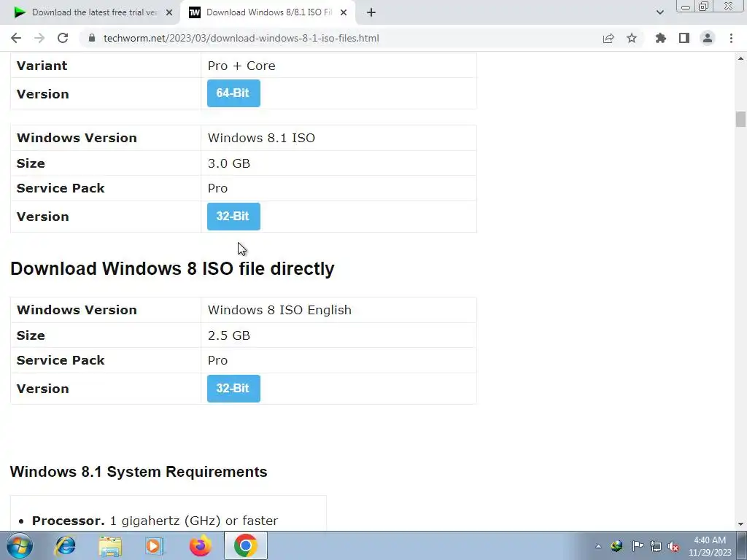Click the '2.5 GB' size cell
This screenshot has height=560, width=747.
tap(338, 335)
